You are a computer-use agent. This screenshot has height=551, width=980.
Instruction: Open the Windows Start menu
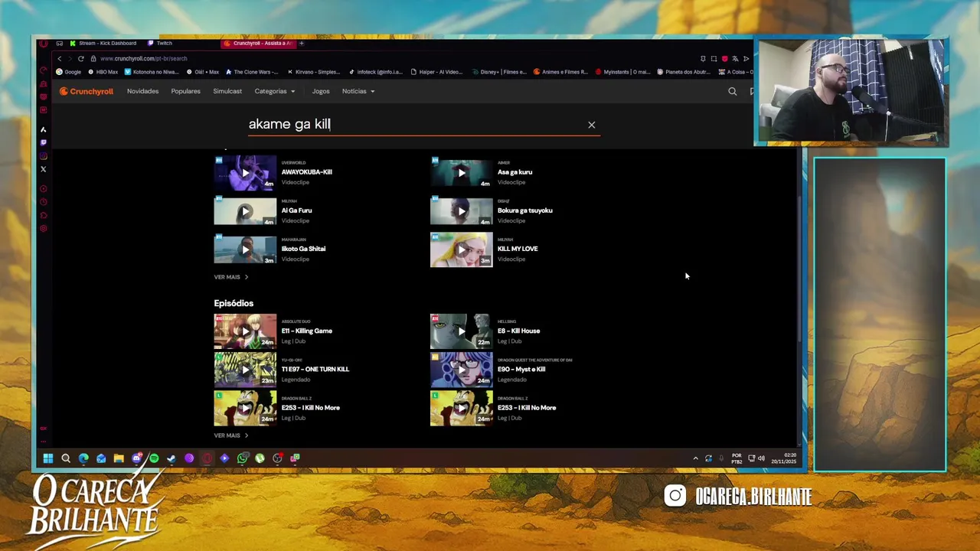pos(47,458)
